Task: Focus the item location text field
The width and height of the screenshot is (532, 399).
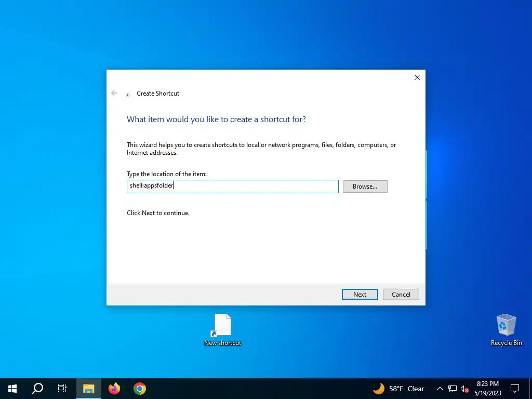Action: (x=232, y=187)
